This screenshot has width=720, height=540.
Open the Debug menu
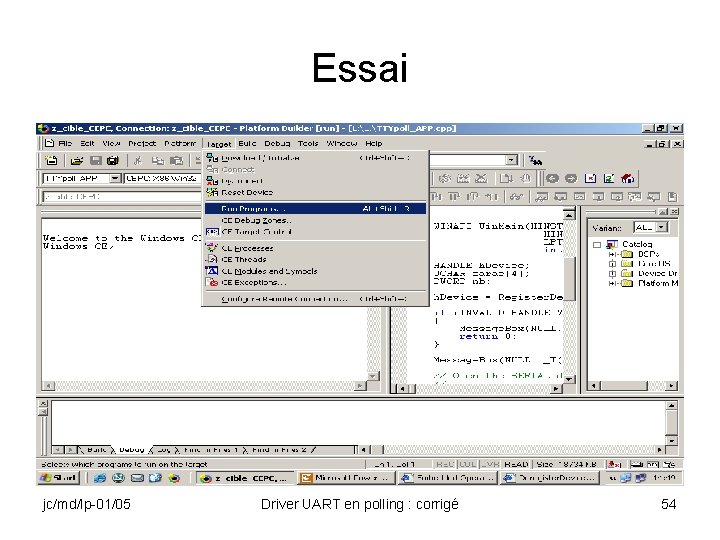277,143
